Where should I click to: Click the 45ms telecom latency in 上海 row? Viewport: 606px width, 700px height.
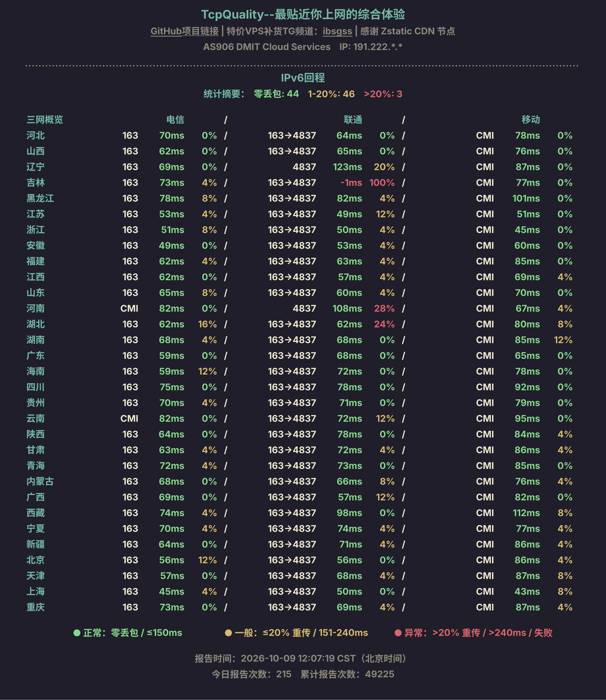click(x=172, y=591)
